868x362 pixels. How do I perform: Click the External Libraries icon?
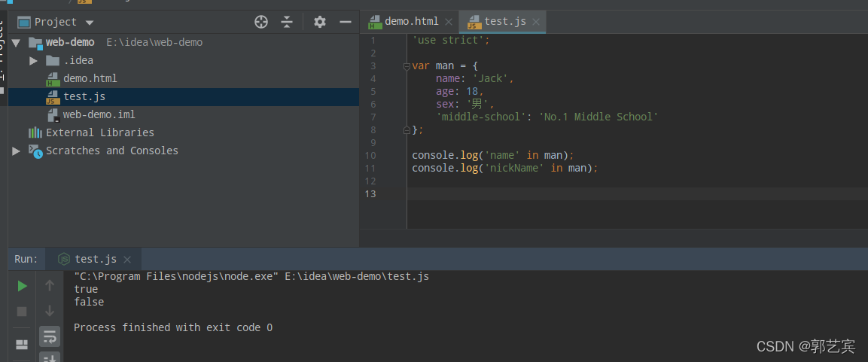35,133
